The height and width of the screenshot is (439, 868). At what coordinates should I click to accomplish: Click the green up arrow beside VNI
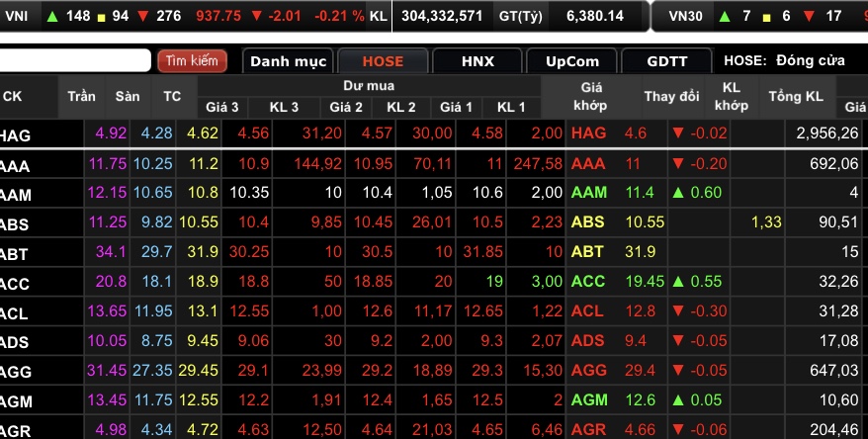point(52,16)
